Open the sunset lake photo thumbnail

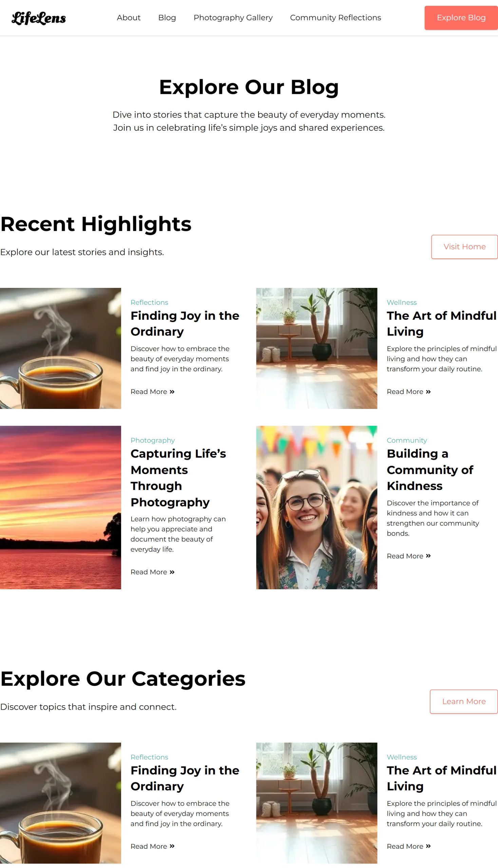[60, 507]
